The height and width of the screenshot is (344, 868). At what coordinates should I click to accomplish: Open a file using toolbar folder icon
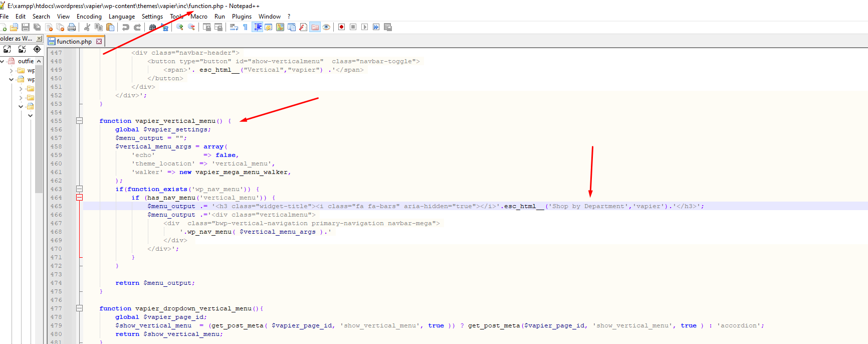coord(14,27)
